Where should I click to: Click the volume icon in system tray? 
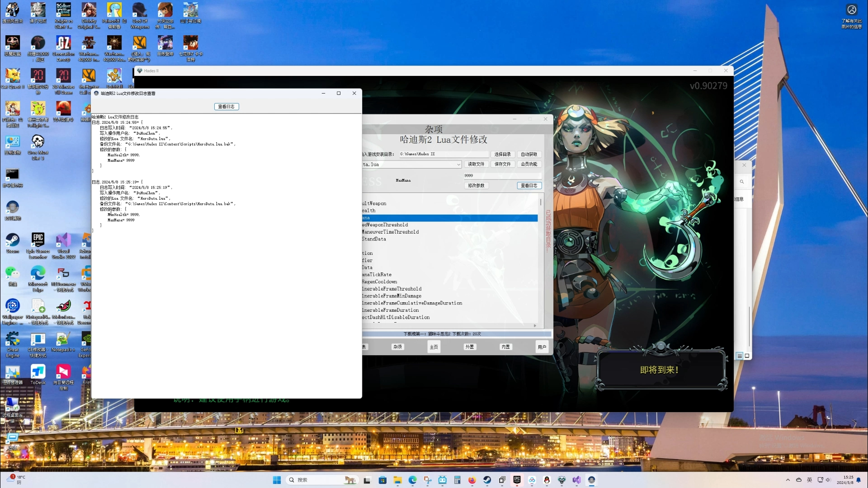pos(828,480)
